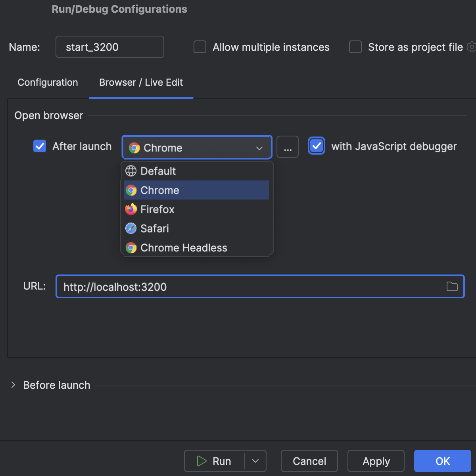
Task: Expand the Before launch section
Action: 13,385
